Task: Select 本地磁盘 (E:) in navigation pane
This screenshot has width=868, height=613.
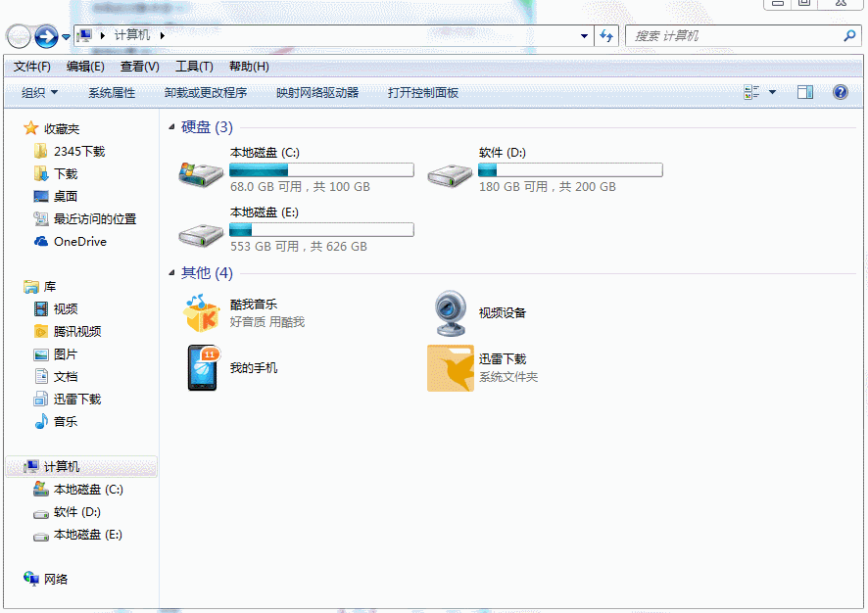Action: tap(88, 535)
